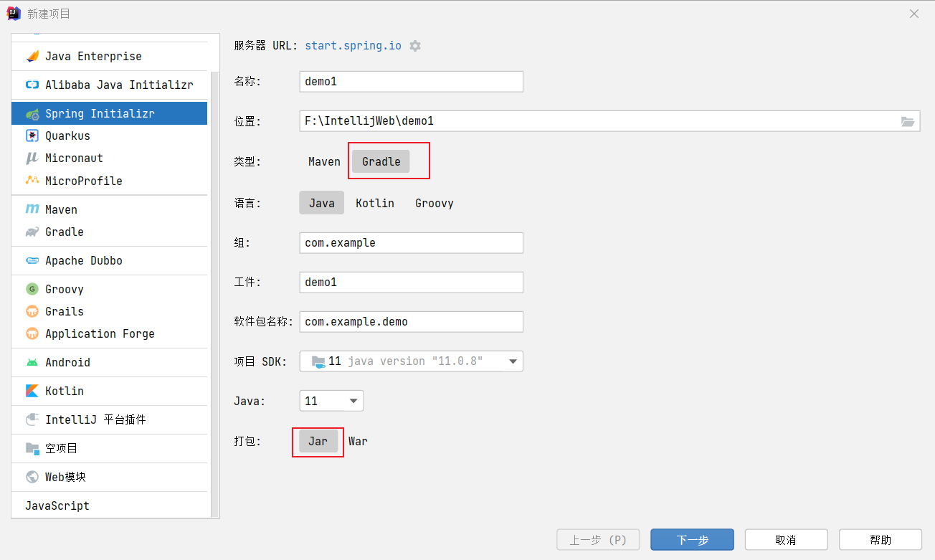Click the Web模块 globe icon
The width and height of the screenshot is (935, 560).
tap(32, 477)
